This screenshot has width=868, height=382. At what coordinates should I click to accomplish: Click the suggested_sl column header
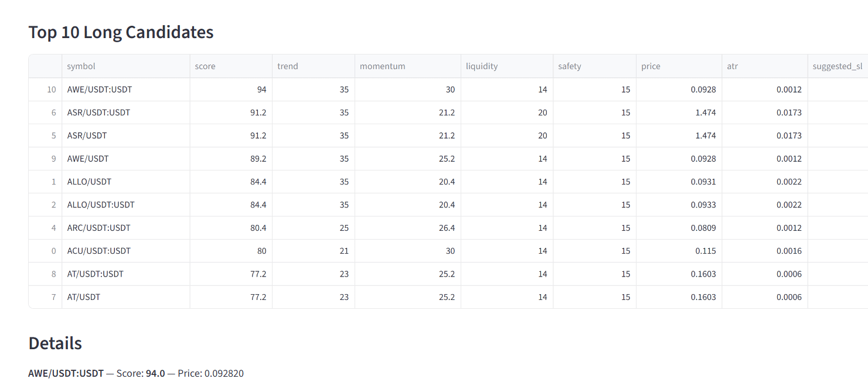837,66
